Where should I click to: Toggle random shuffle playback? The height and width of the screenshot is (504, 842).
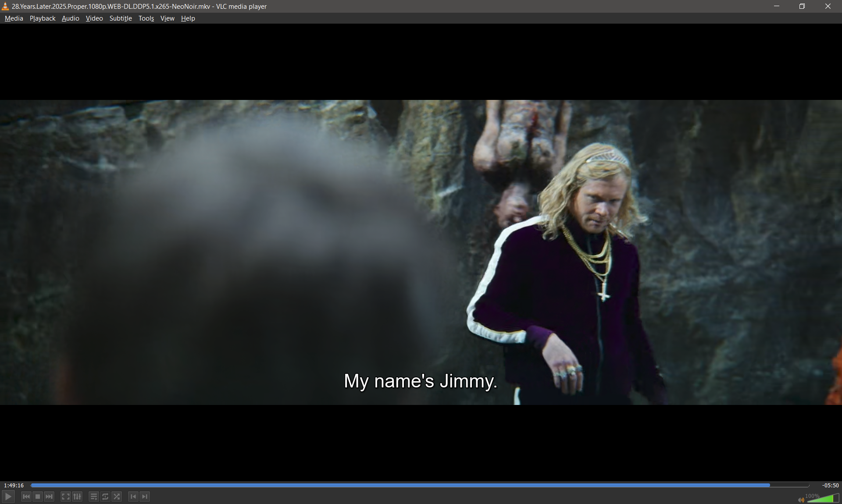[x=117, y=497]
